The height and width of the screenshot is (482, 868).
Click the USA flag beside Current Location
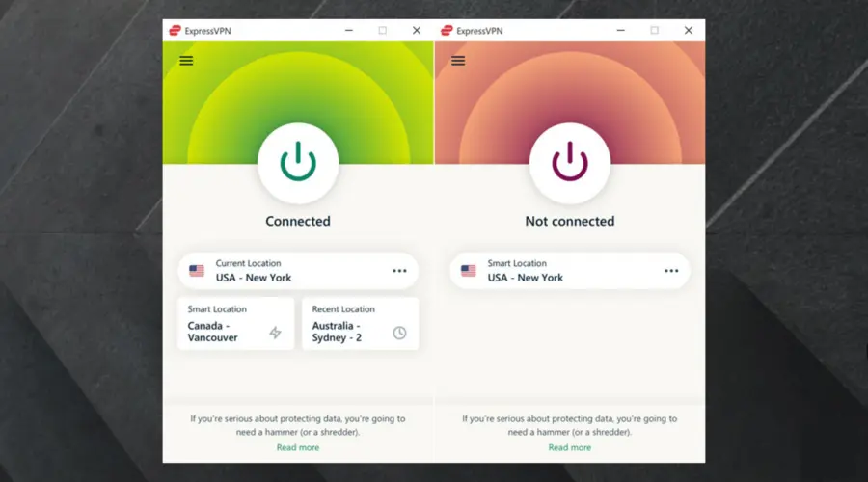(x=197, y=271)
